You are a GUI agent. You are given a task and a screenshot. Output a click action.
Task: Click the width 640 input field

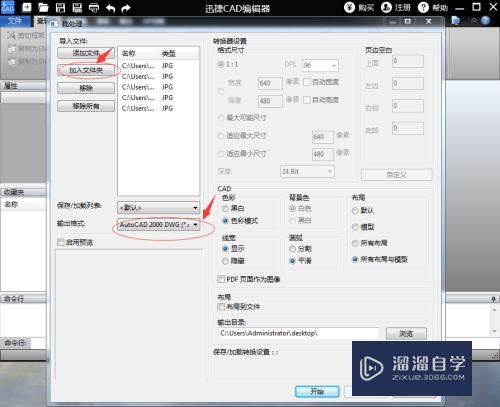click(270, 83)
